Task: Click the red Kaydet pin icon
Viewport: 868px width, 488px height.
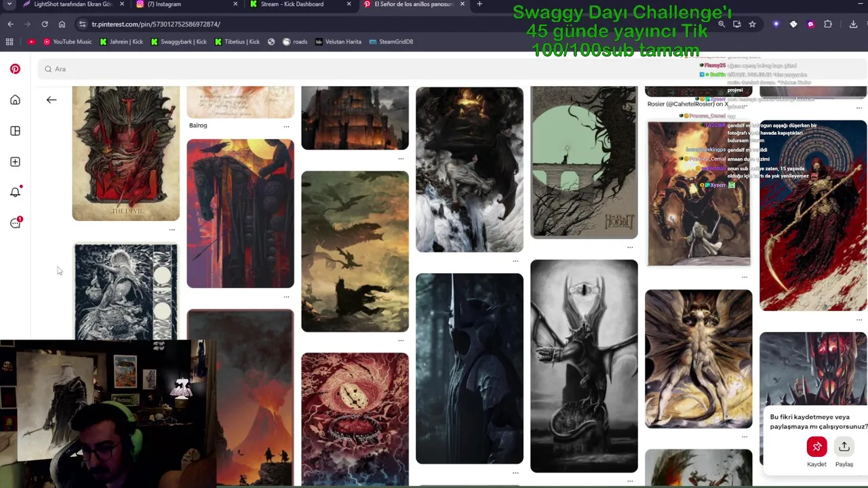Action: tap(816, 447)
